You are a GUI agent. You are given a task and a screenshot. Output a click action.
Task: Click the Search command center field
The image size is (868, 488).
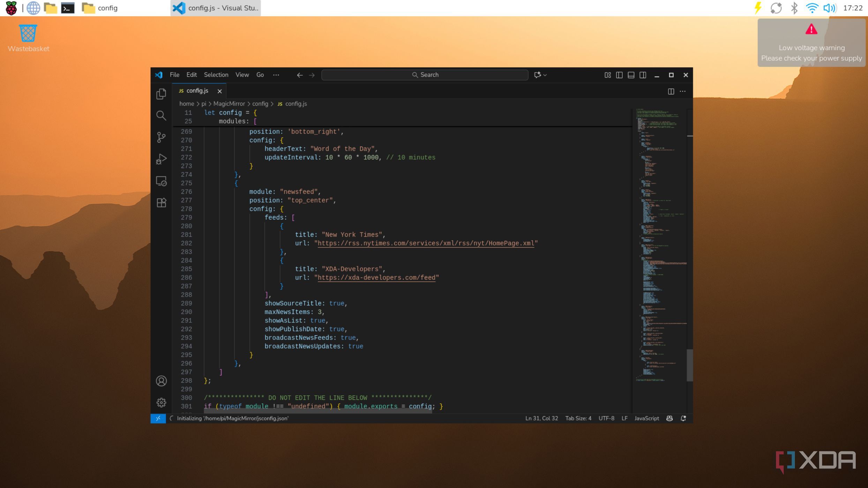click(425, 75)
